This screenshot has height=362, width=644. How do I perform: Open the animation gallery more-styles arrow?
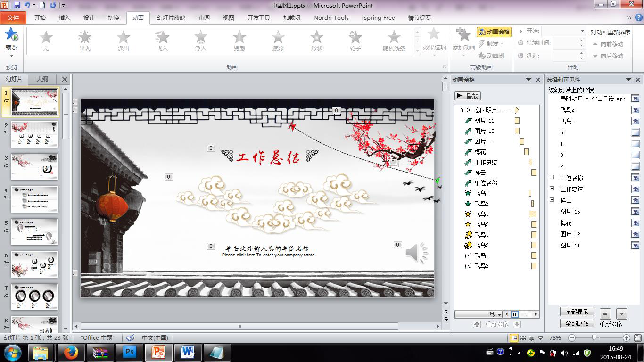coord(417,51)
